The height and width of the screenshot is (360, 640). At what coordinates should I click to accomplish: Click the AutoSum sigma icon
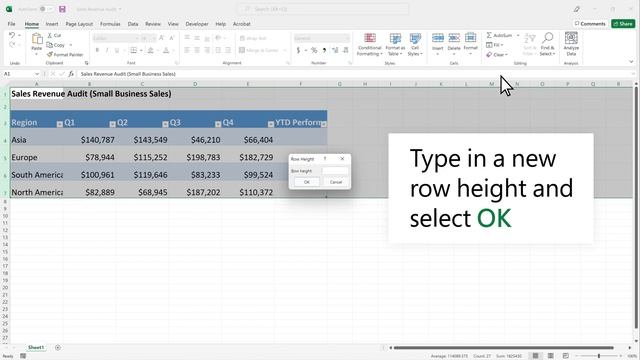coord(489,36)
